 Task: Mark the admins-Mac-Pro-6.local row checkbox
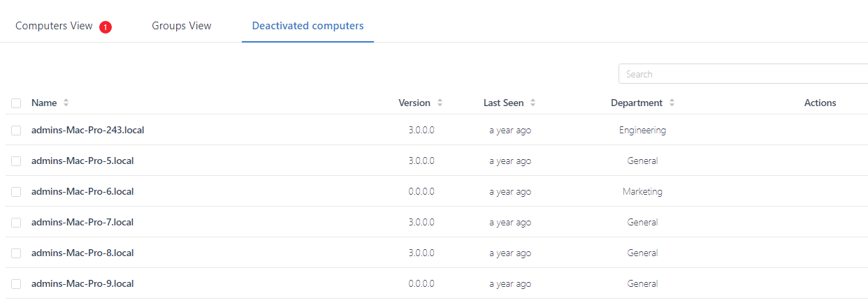pos(16,192)
